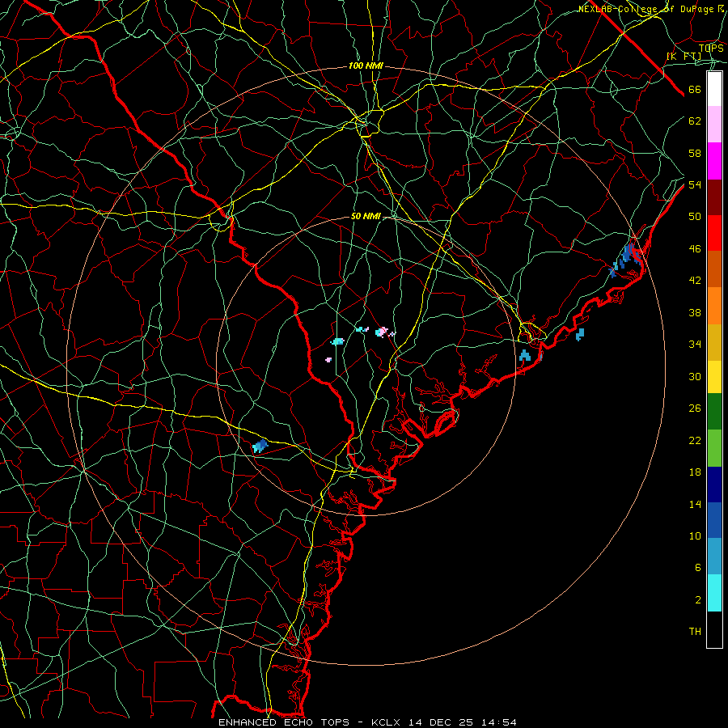Click the blue echo cluster on northeast coast
Image resolution: width=728 pixels, height=728 pixels.
627,260
